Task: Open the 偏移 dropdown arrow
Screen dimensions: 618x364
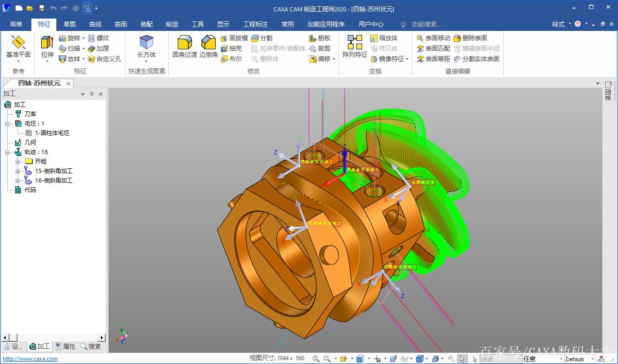Action: click(334, 59)
